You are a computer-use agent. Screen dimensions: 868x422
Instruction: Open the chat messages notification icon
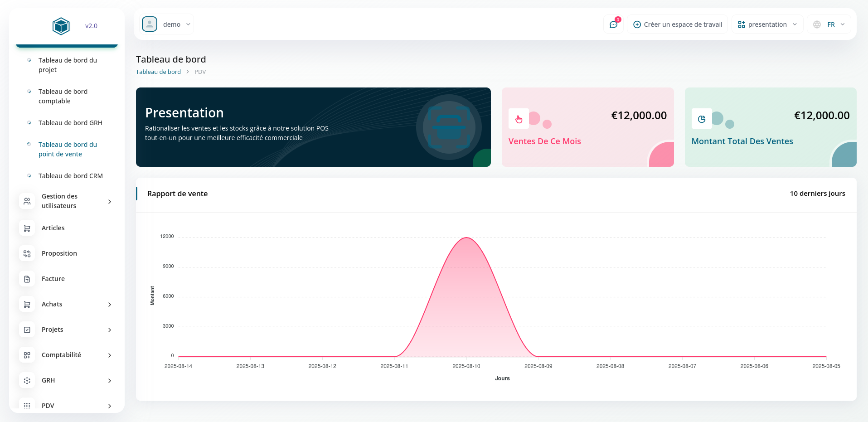614,24
